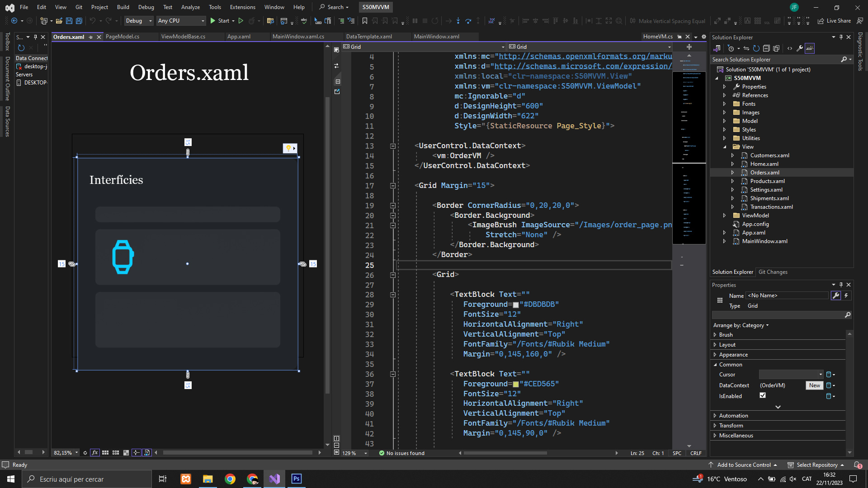Viewport: 868px width, 488px height.
Task: Click the green Start debugging button
Action: point(213,21)
